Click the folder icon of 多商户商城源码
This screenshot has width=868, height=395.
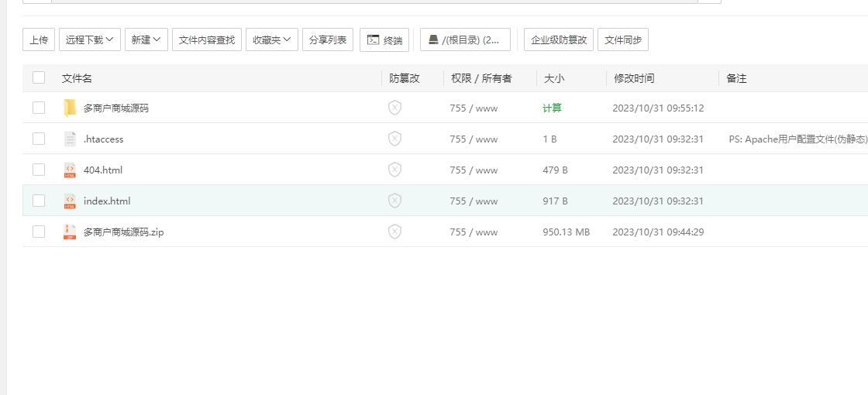click(x=70, y=108)
